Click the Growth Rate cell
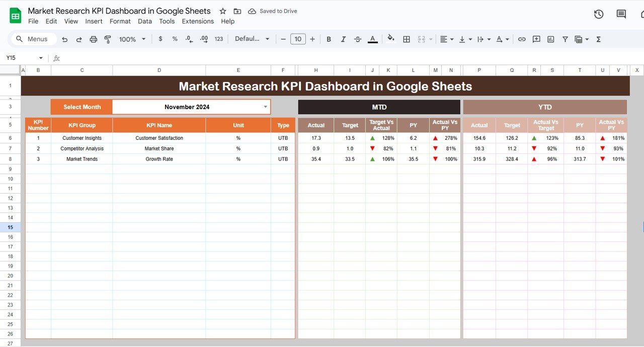The height and width of the screenshot is (347, 644). 159,159
